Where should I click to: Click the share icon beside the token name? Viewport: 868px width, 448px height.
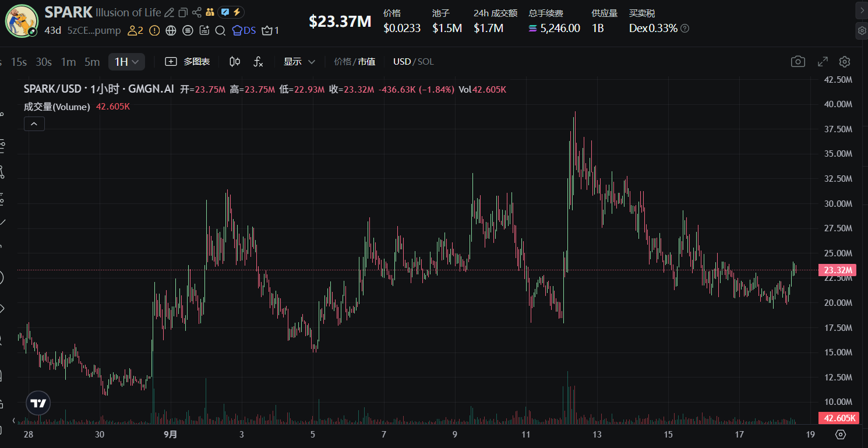(x=197, y=12)
